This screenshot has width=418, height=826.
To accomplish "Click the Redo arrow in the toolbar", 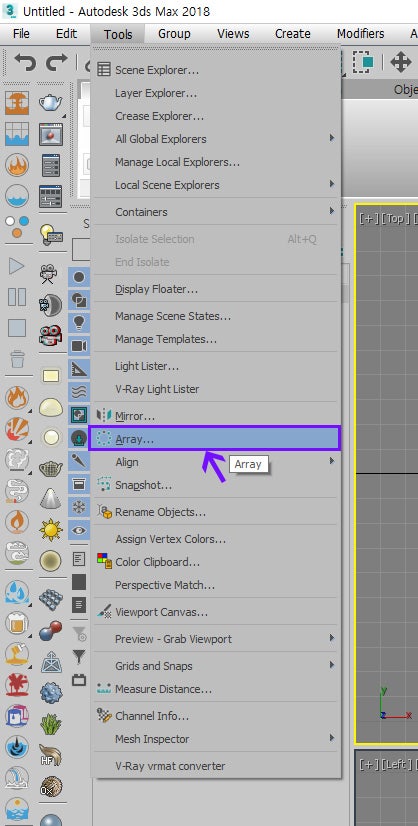I will 56,62.
